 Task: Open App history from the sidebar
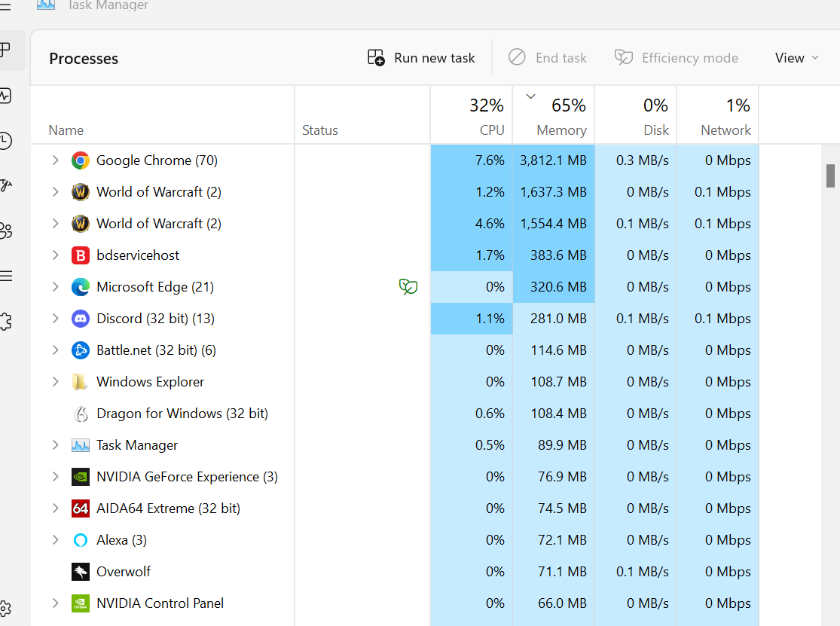[x=6, y=141]
